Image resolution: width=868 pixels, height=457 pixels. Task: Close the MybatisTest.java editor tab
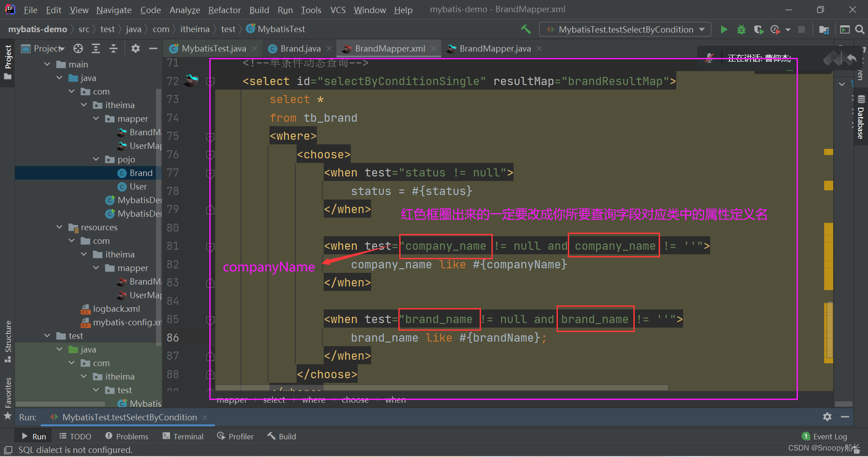[255, 48]
